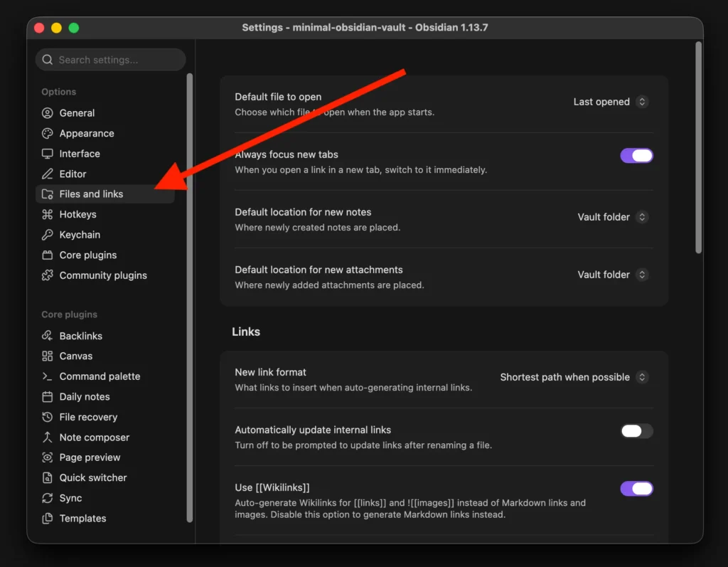Open General settings tab
The height and width of the screenshot is (567, 728).
click(x=105, y=113)
